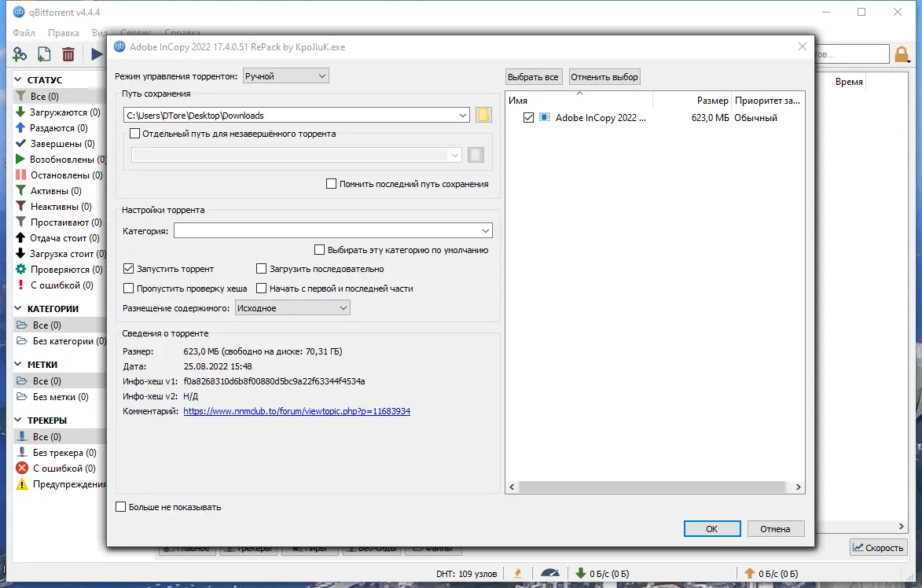The height and width of the screenshot is (588, 922).
Task: Toggle Помнить последний путь сохранения checkbox
Action: (x=332, y=184)
